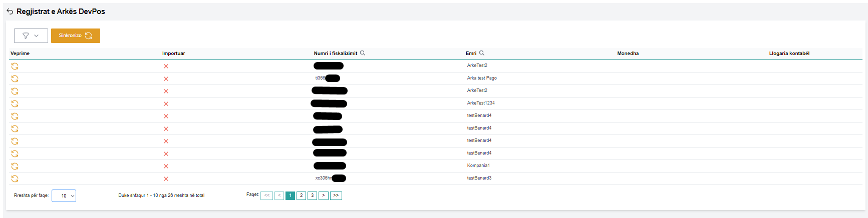
Task: Click the sync icon for the Arka test Pago row
Action: click(x=15, y=78)
